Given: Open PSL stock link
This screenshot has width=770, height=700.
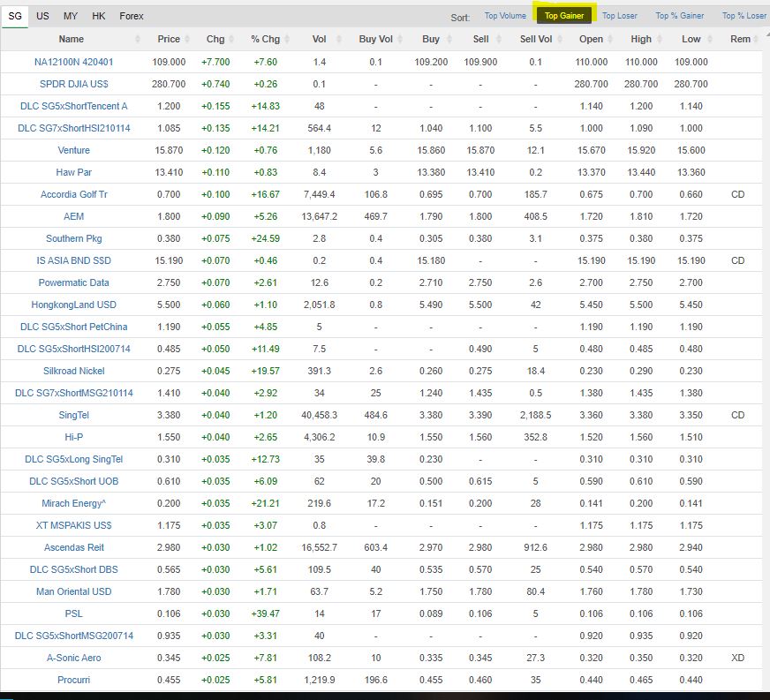Looking at the screenshot, I should 73,614.
